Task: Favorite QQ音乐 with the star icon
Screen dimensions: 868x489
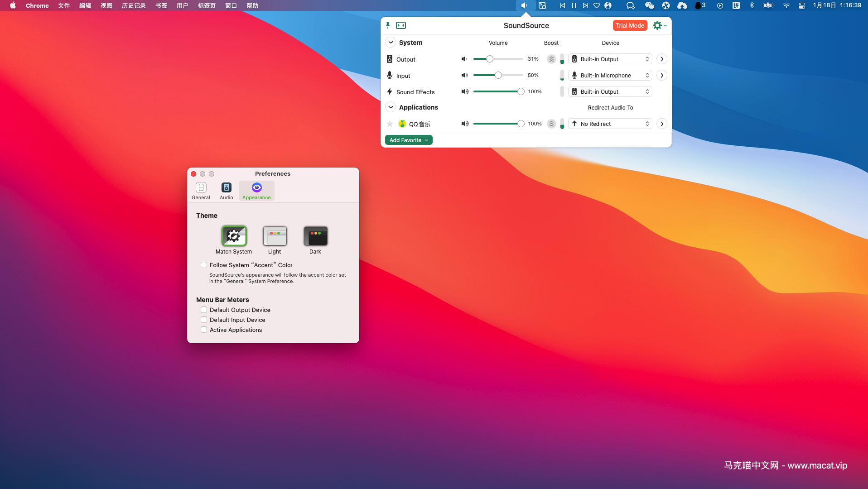Action: [390, 124]
